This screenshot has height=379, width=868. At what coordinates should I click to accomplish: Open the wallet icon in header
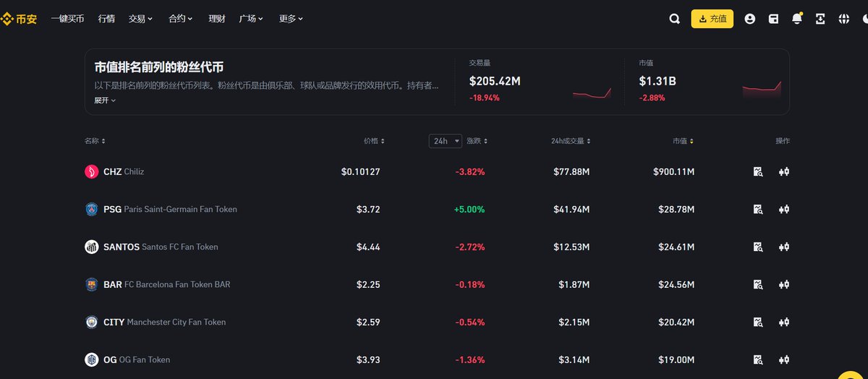pyautogui.click(x=773, y=19)
